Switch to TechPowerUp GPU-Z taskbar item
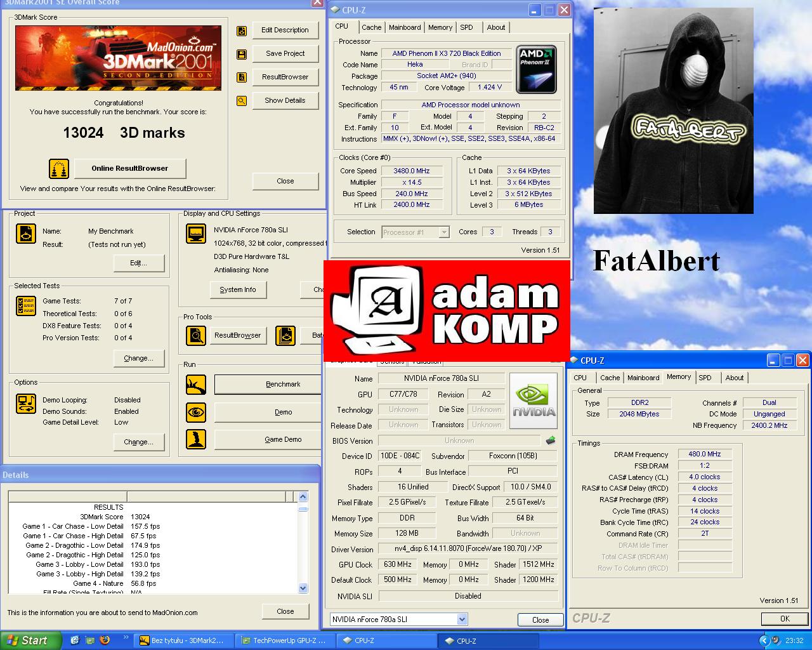 [284, 640]
